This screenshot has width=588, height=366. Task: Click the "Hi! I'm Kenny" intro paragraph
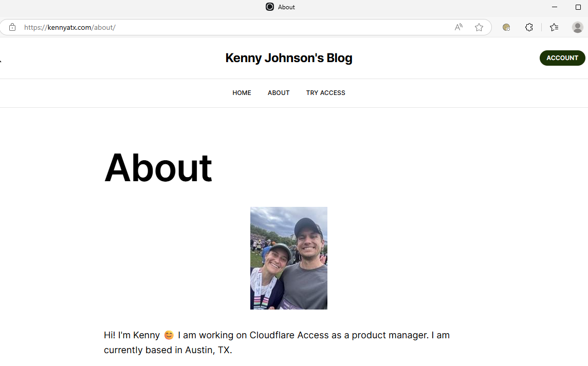277,342
